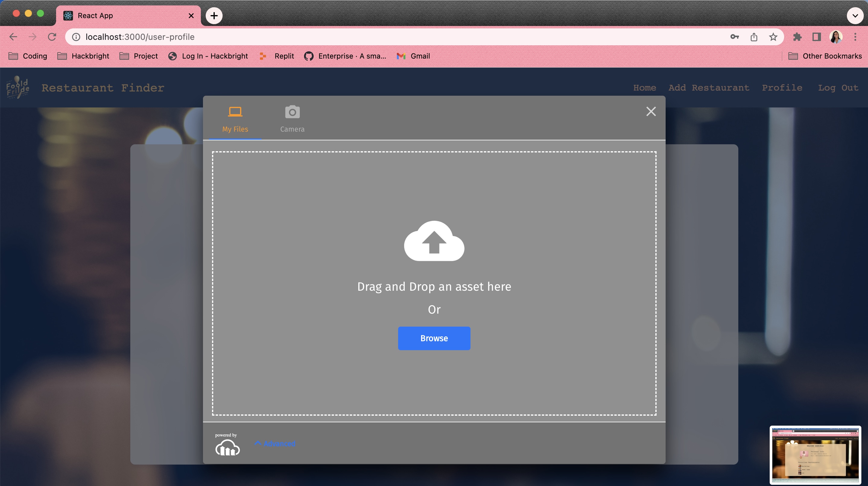The image size is (868, 486).
Task: Click the cloud upload icon
Action: (x=434, y=241)
